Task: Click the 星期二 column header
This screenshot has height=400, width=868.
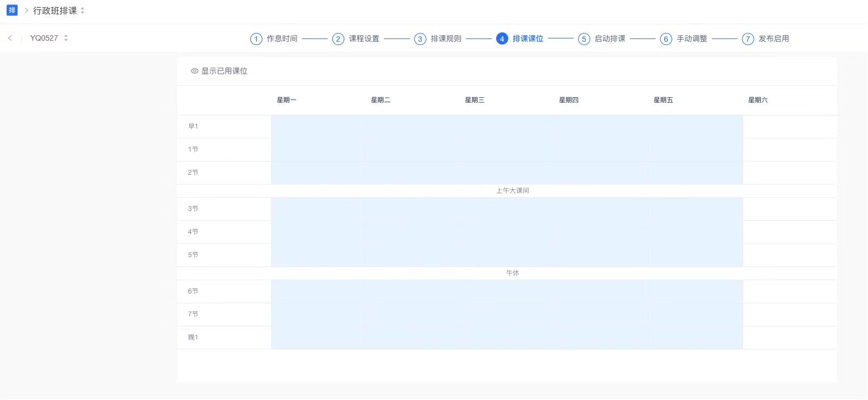Action: point(381,100)
